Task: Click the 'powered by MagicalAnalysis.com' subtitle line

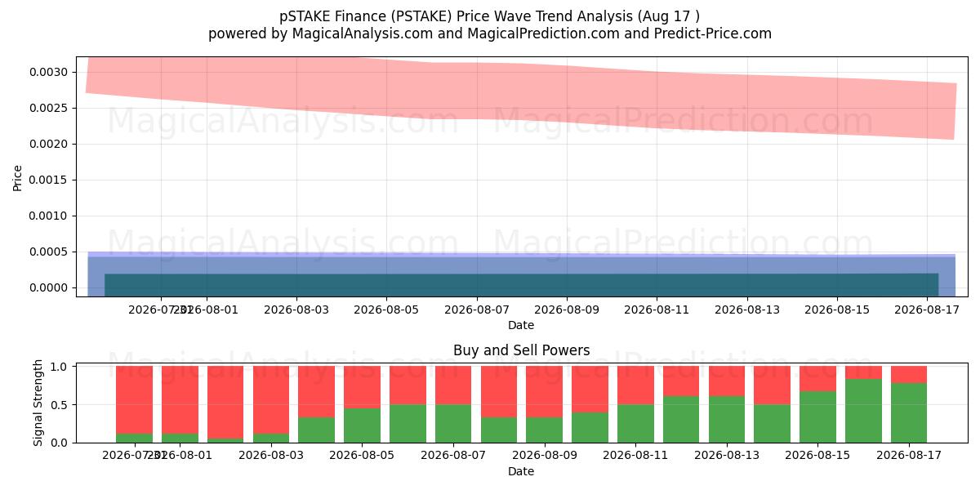Action: point(490,33)
